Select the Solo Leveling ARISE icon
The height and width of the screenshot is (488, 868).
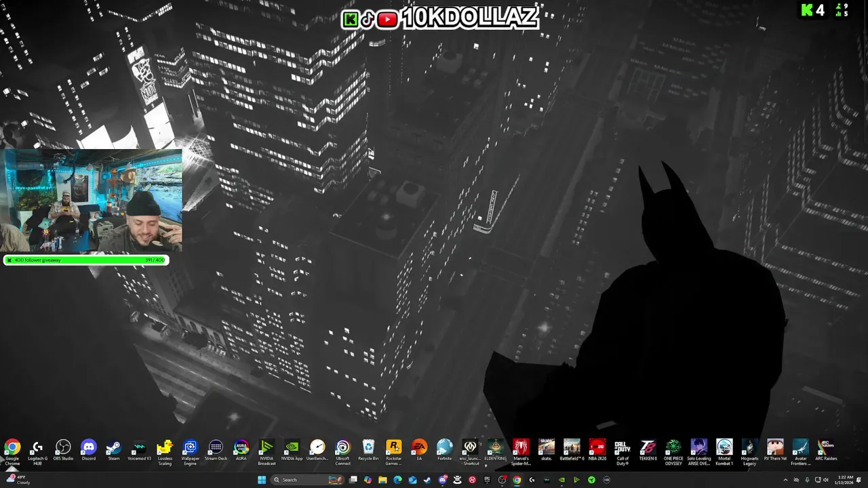[698, 450]
